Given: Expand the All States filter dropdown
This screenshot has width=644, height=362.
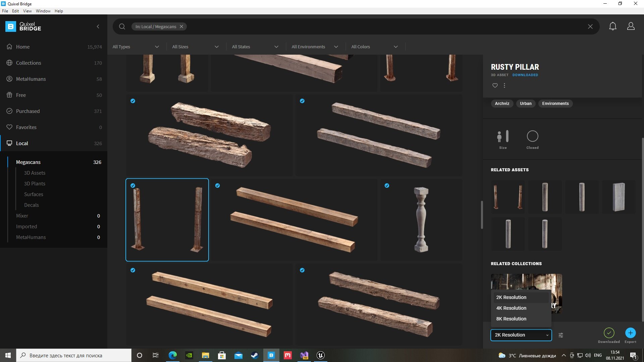Looking at the screenshot, I should pyautogui.click(x=255, y=47).
